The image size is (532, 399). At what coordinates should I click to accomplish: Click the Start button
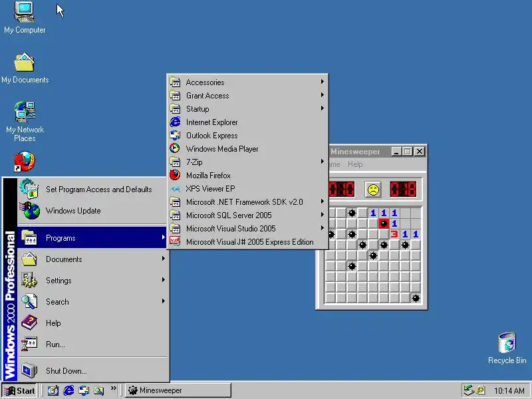tap(19, 390)
